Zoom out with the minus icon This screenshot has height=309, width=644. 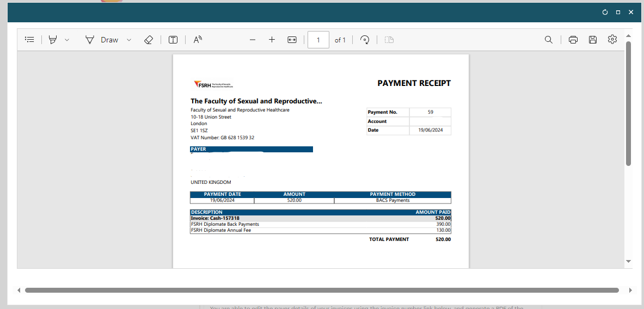tap(253, 40)
